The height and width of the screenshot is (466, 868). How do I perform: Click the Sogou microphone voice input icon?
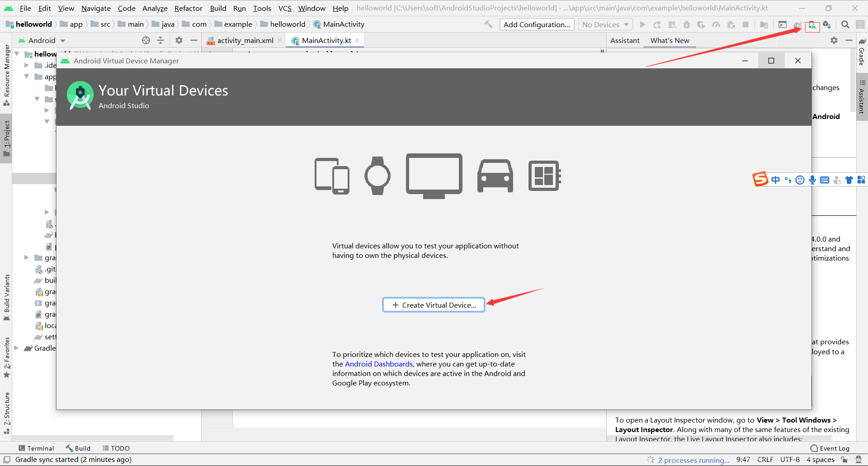(x=812, y=180)
